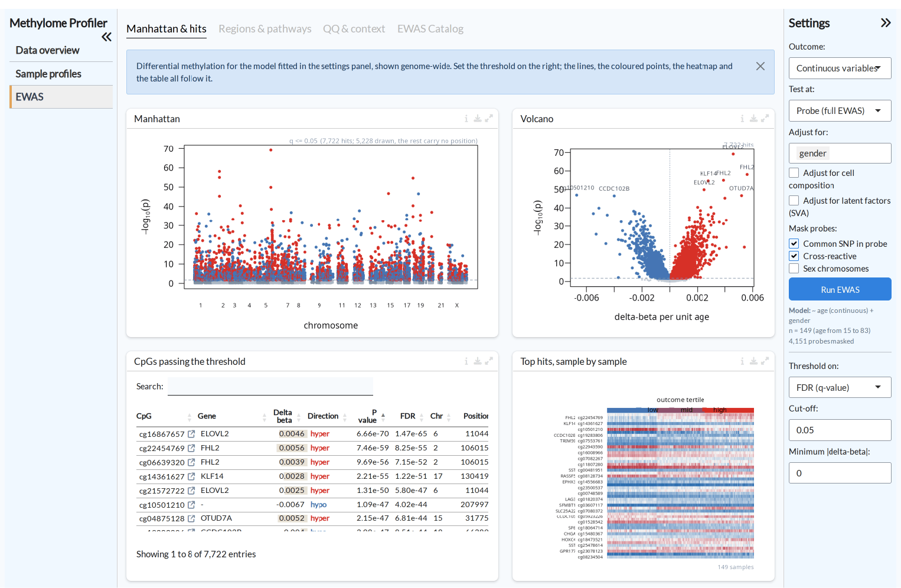901x588 pixels.
Task: Open the Test at dropdown showing Probe (full EWAS)
Action: tap(840, 111)
